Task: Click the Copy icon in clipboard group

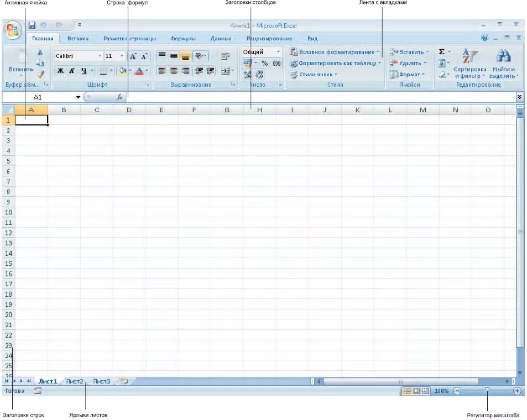Action: point(40,63)
